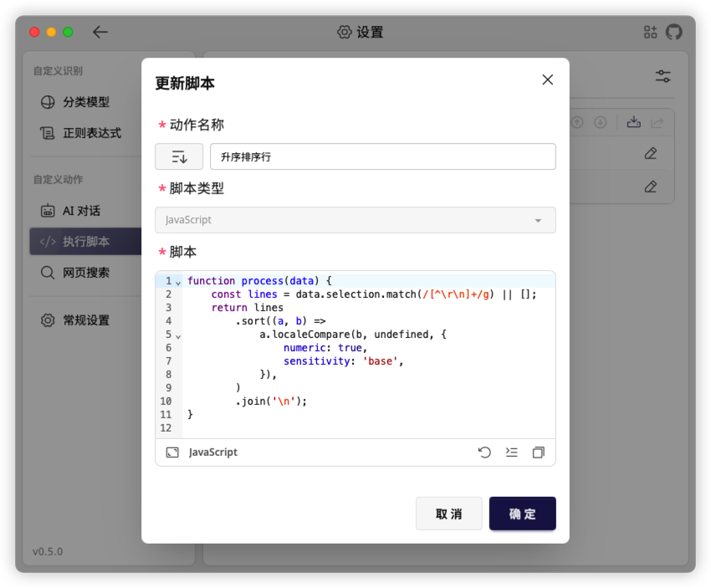Click the move-up circle arrow icon
The width and height of the screenshot is (711, 588).
(577, 122)
